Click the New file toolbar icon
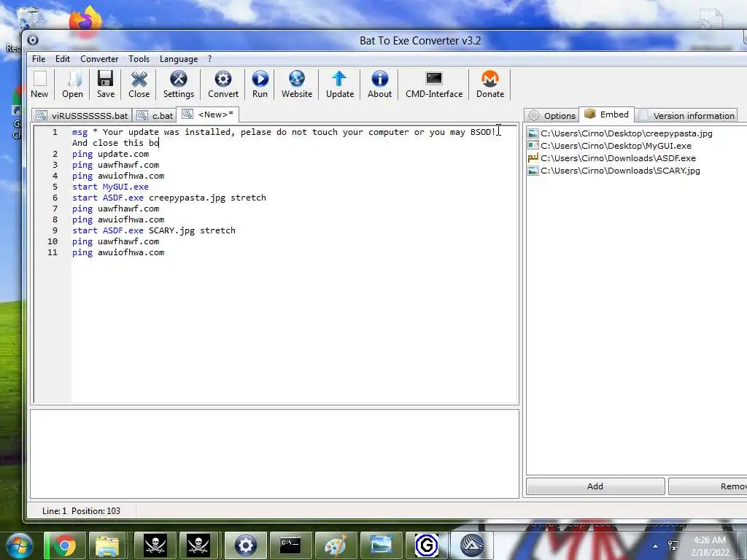 point(39,85)
